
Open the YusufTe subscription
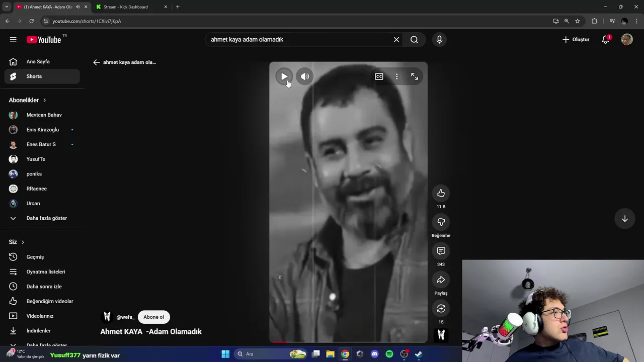42,159
